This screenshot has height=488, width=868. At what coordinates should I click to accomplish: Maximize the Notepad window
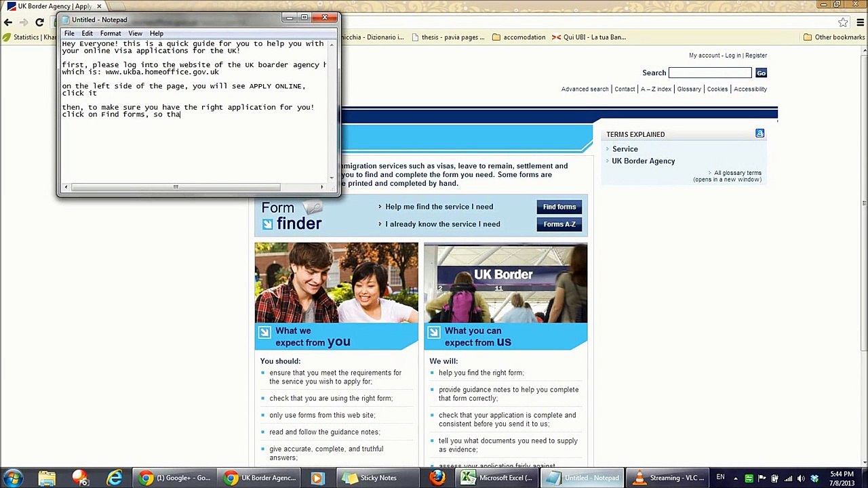pos(304,18)
